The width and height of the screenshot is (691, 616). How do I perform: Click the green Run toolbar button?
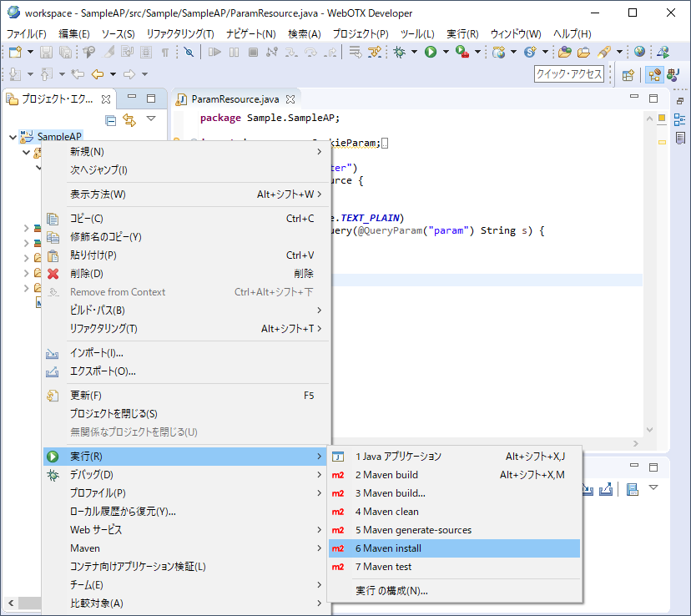tap(431, 52)
